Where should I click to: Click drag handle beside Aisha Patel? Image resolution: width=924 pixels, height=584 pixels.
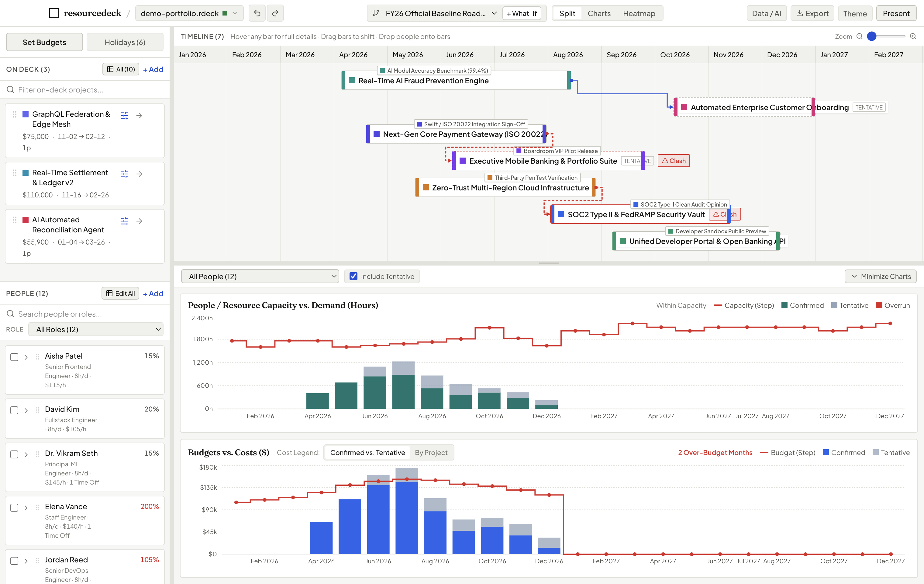38,357
